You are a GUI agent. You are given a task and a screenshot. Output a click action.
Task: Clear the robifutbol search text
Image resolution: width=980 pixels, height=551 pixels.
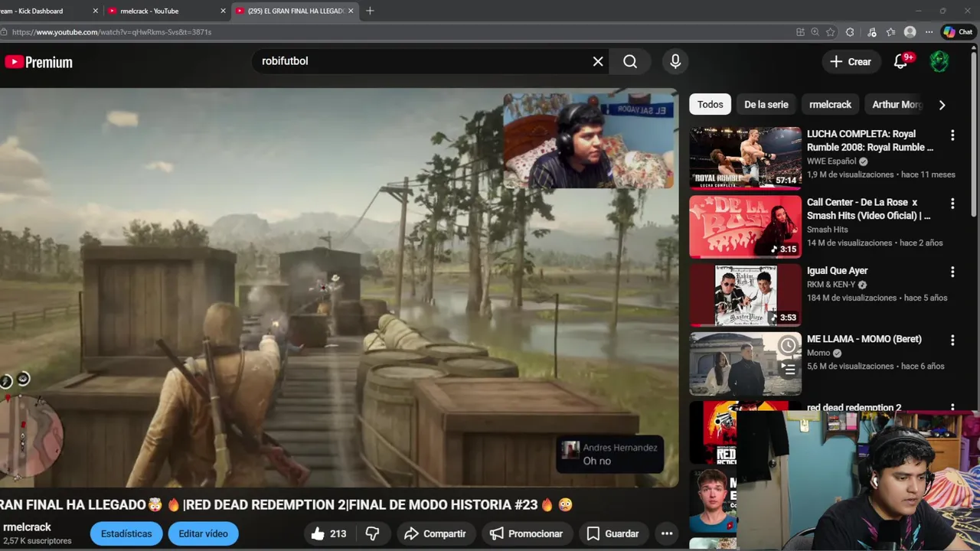(x=598, y=61)
